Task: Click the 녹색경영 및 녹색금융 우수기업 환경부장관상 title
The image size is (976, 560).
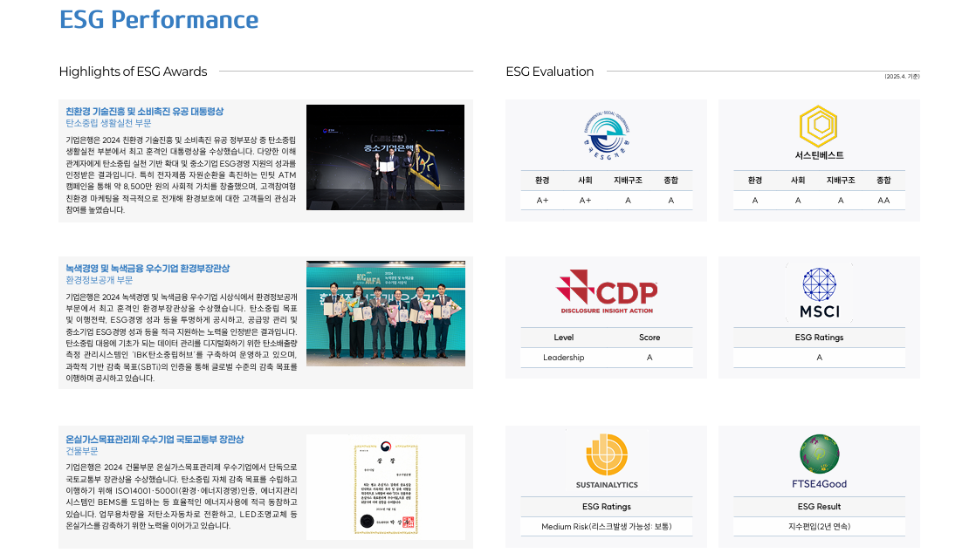Action: point(148,268)
